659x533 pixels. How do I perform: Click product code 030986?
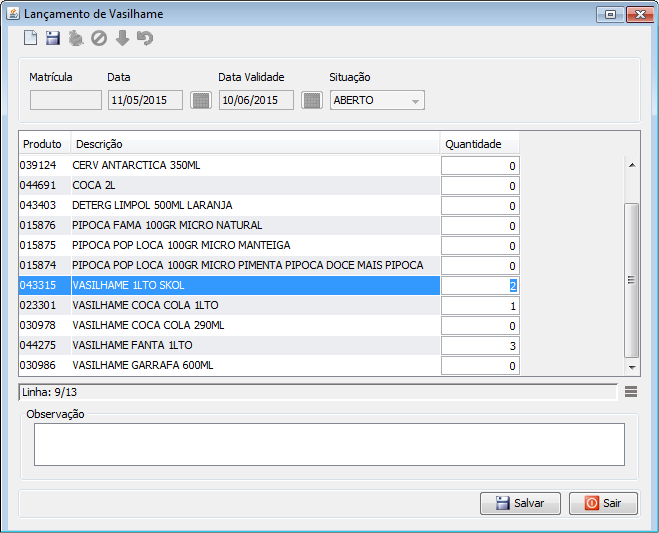pyautogui.click(x=38, y=365)
